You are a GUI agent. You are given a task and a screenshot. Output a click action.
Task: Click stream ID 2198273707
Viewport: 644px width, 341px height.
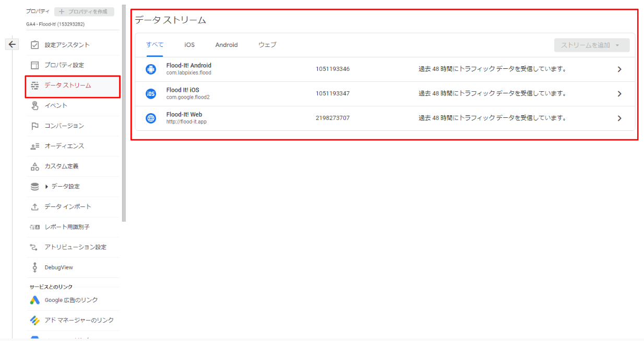[x=332, y=118]
